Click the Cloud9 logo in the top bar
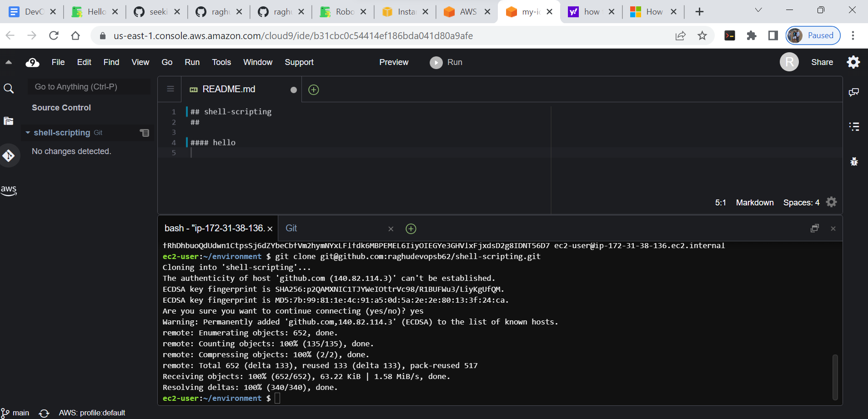 click(x=32, y=62)
